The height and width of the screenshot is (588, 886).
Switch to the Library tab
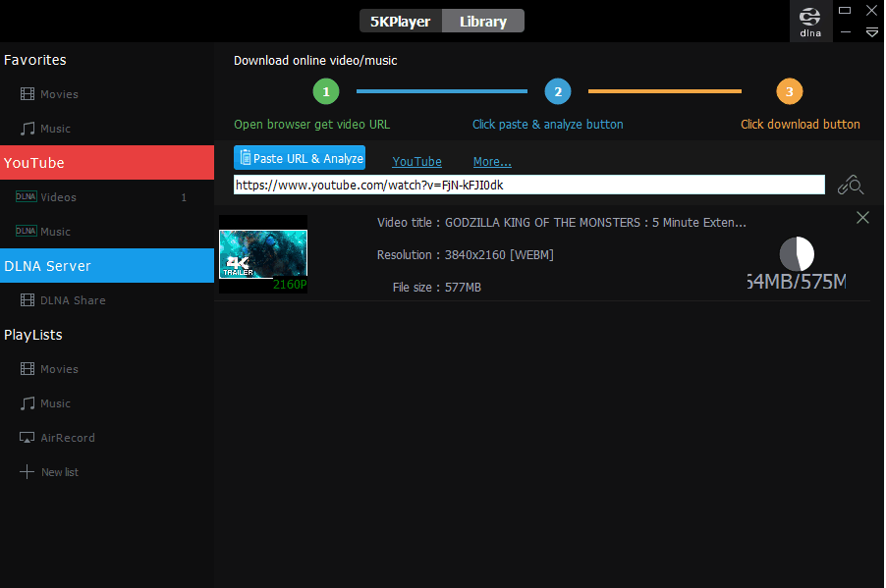tap(483, 21)
